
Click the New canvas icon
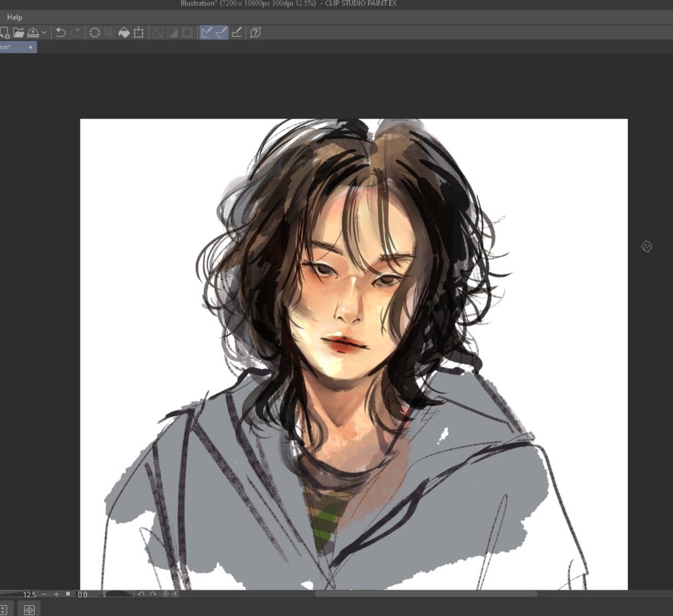pyautogui.click(x=5, y=32)
